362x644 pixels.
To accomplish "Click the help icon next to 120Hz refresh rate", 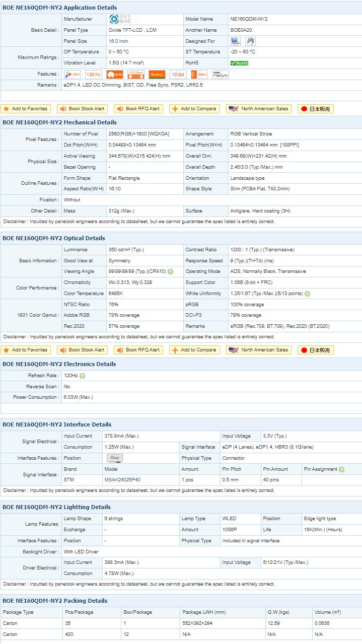I will point(82,376).
